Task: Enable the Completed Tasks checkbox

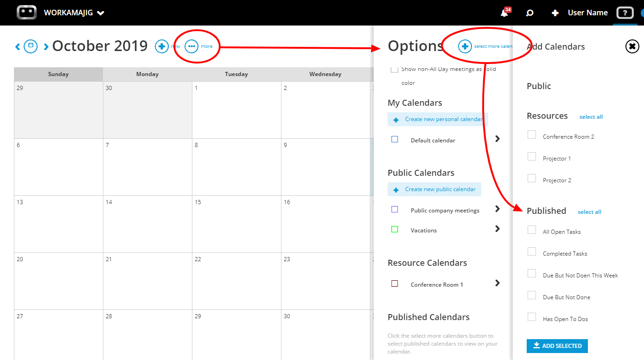Action: pyautogui.click(x=532, y=252)
